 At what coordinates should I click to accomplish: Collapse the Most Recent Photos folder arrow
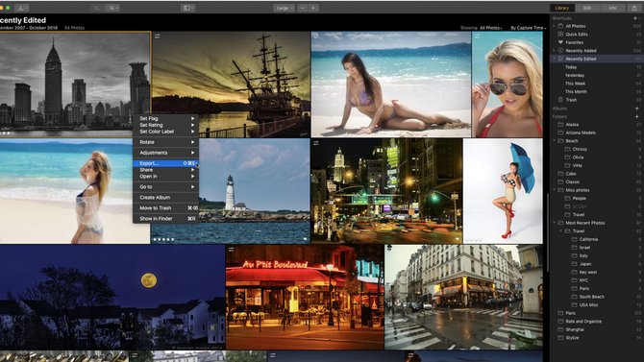[554, 223]
